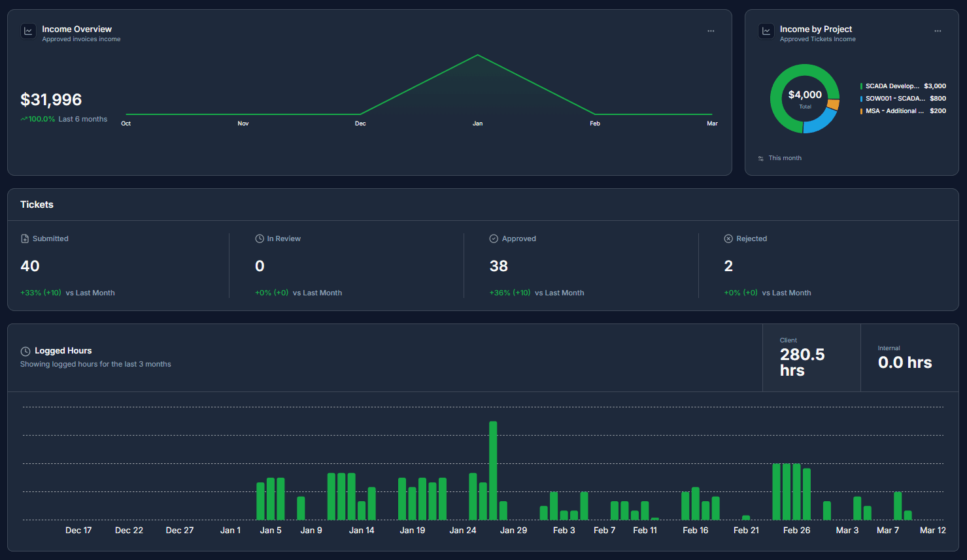Click the Logged Hours clock icon

click(x=25, y=351)
